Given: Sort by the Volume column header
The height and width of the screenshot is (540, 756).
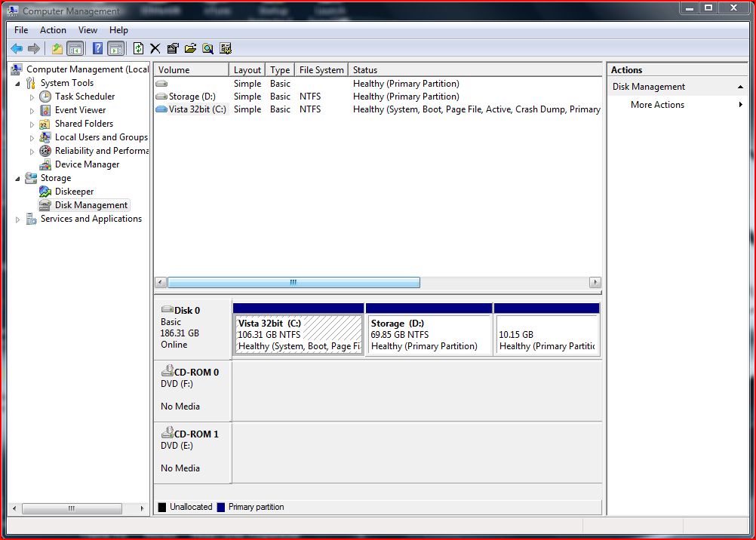Looking at the screenshot, I should coord(192,70).
